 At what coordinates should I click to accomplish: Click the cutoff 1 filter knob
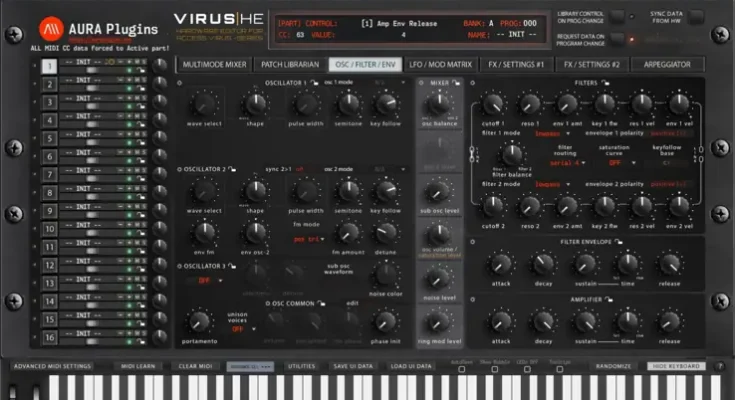(494, 103)
